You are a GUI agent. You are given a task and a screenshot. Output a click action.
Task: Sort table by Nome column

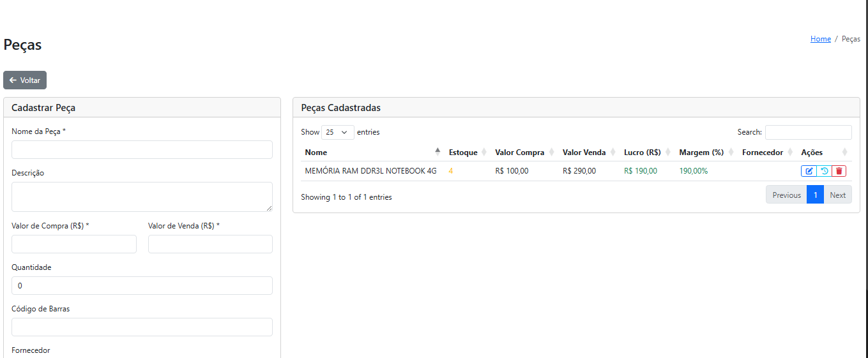373,153
